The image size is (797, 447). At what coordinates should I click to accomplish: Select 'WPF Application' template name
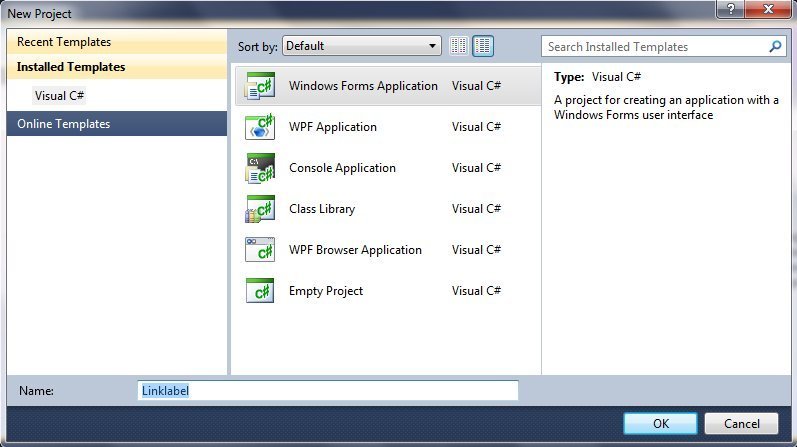(332, 127)
